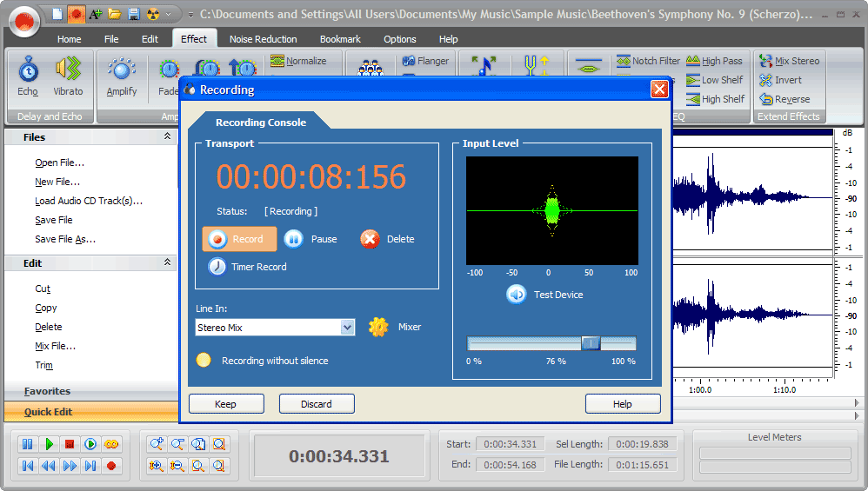Pause the recording in Recording Console
The height and width of the screenshot is (491, 868).
click(310, 239)
